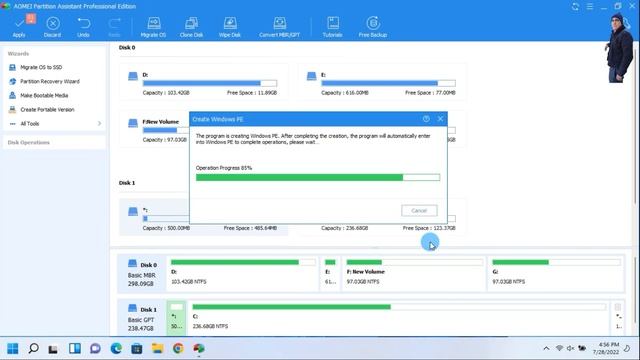
Task: Open the volume tray icon
Action: 570,348
